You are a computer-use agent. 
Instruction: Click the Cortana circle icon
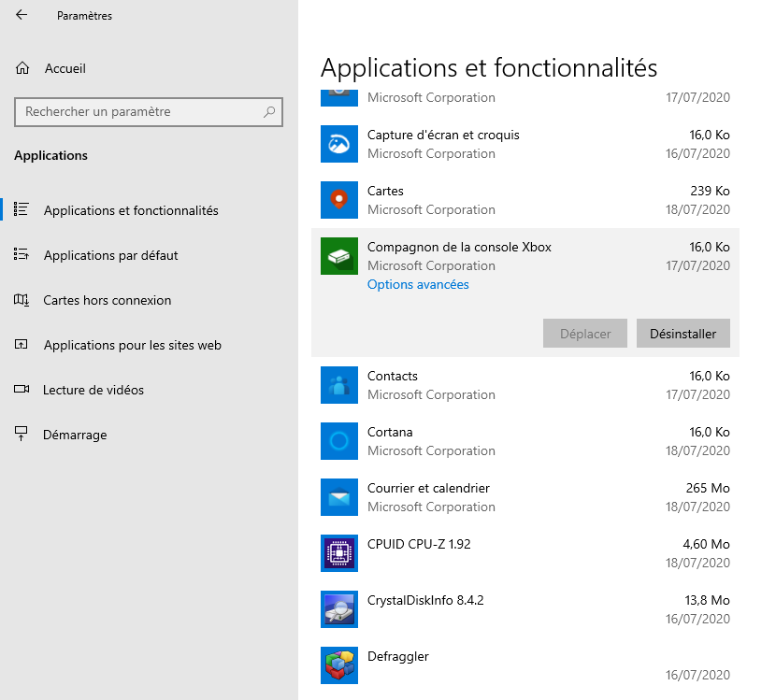click(339, 440)
